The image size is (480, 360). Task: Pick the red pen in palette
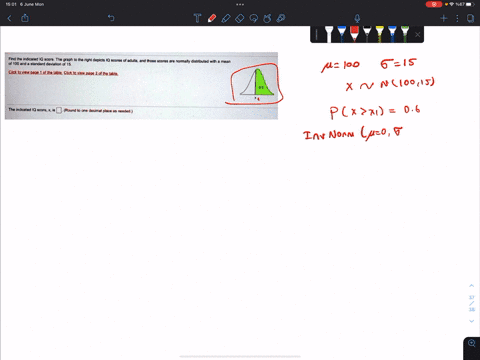[354, 34]
